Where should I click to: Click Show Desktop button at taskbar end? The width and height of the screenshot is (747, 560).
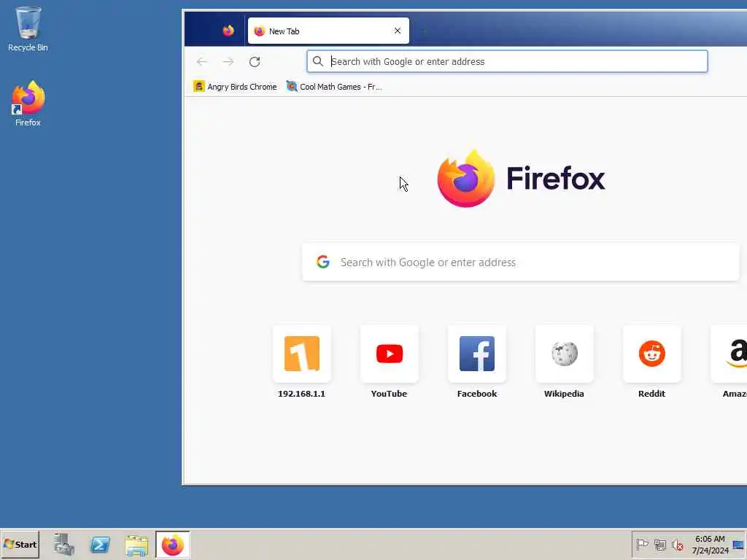pos(739,545)
